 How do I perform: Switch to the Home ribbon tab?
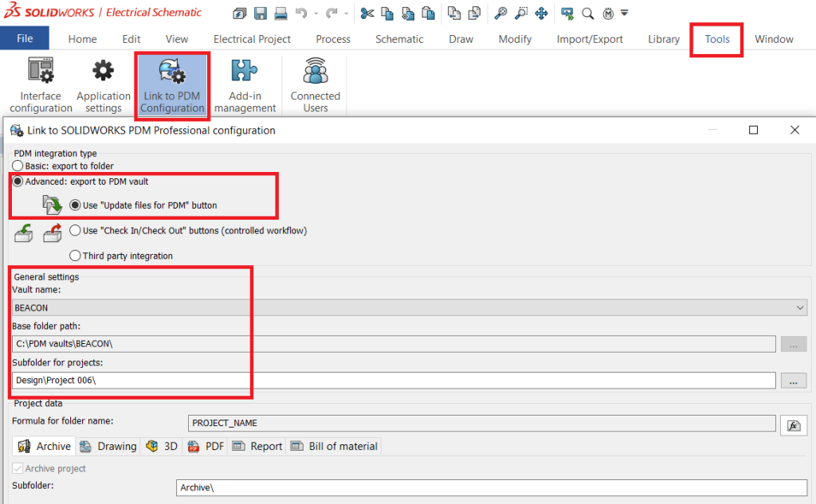coord(82,39)
